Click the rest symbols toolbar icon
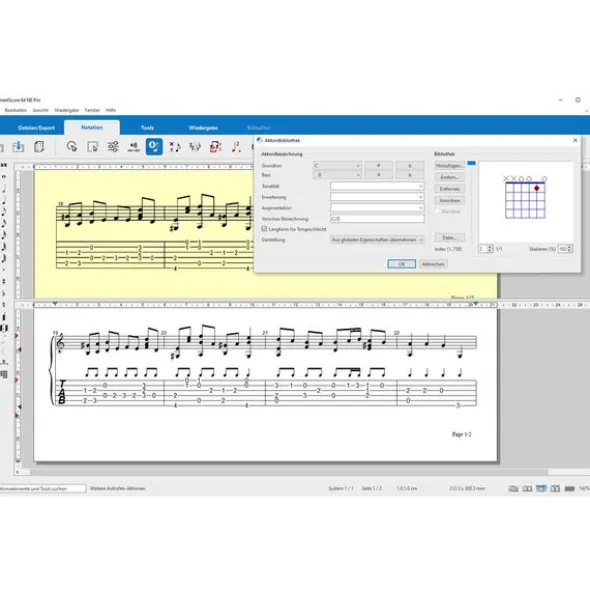Viewport: 590px width, 591px height. pos(195,146)
